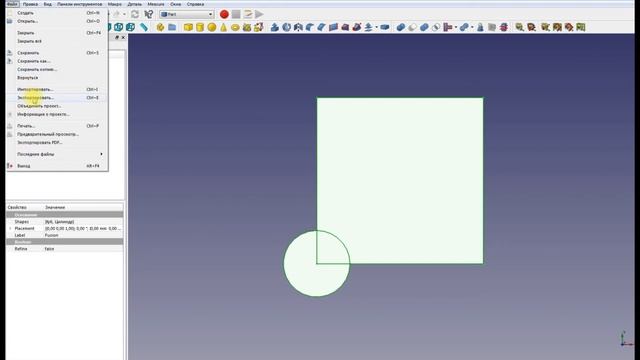Open the create primitives dialog icon

[247, 27]
